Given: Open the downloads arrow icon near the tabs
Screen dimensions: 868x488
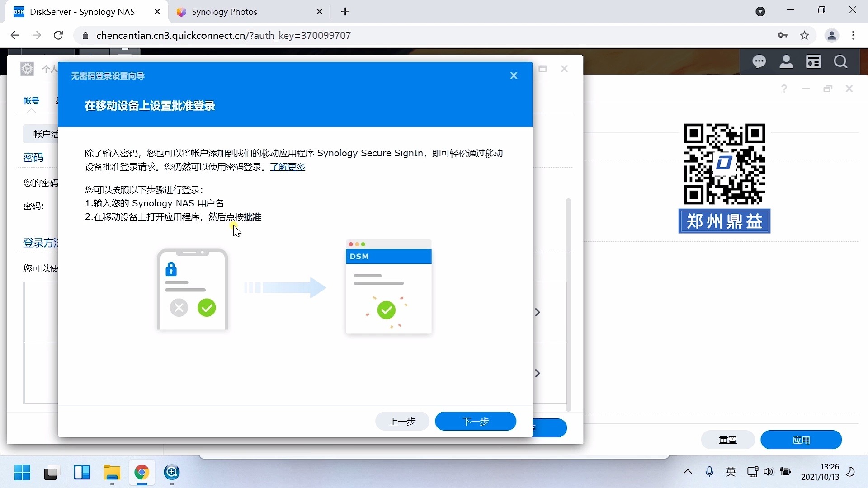Looking at the screenshot, I should coord(761,11).
